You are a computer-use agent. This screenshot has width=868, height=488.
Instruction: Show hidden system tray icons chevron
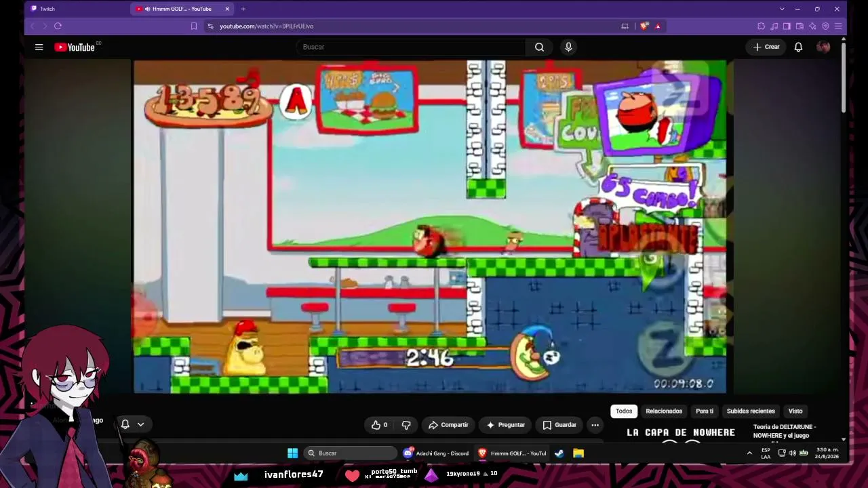coord(749,453)
